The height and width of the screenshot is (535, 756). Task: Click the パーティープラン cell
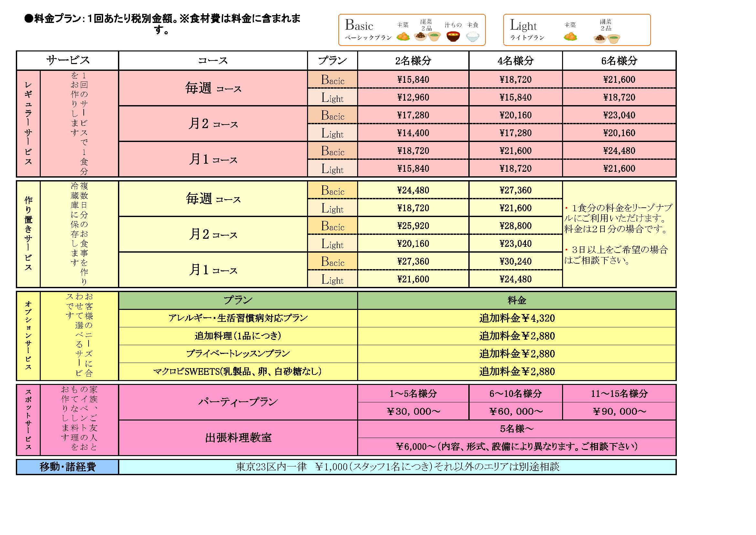pos(238,402)
